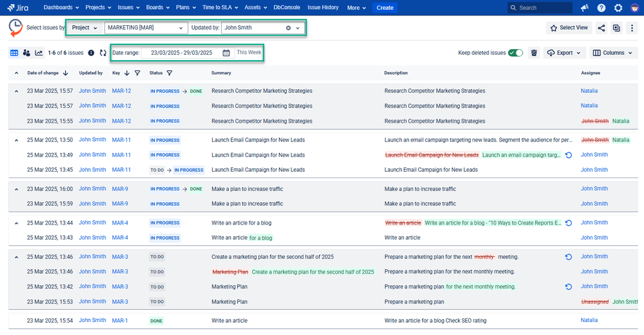
Task: Open the Boards menu
Action: point(157,8)
